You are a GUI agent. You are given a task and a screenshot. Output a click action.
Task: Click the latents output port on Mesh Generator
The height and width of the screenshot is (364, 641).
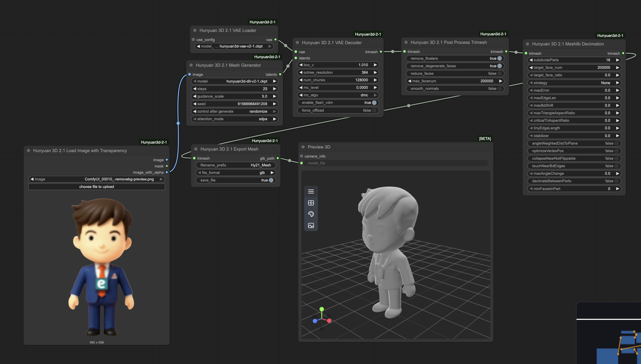[x=280, y=75]
